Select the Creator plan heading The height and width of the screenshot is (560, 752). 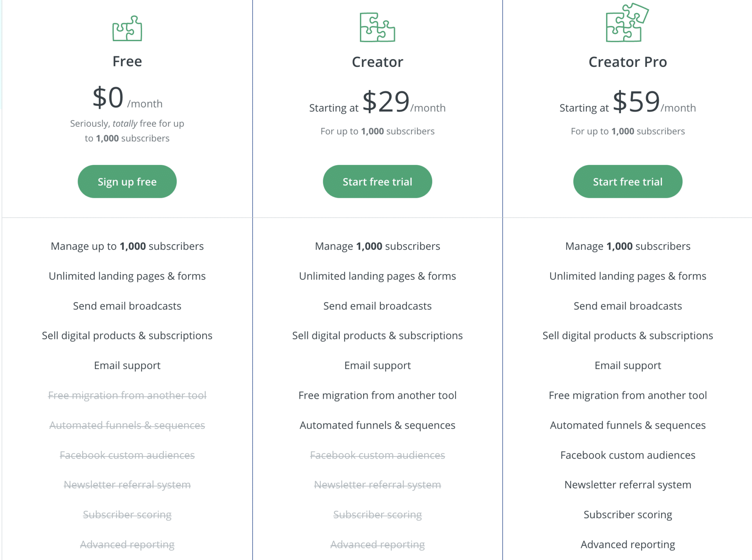point(377,62)
